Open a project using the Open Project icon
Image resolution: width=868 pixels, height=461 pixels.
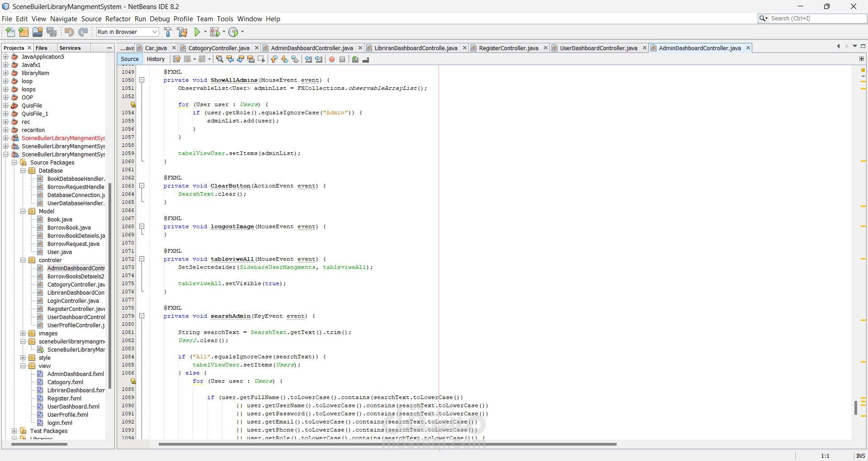[x=38, y=32]
